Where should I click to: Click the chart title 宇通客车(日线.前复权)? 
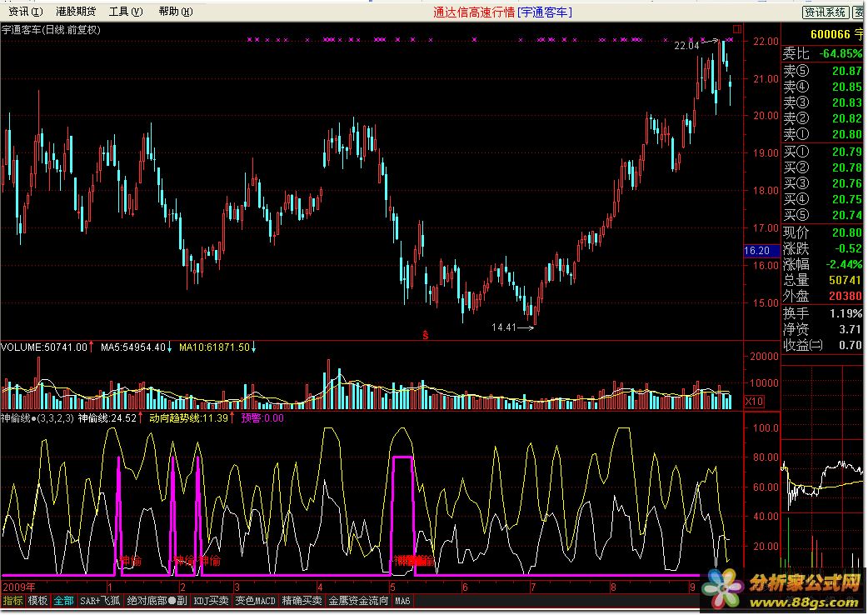coord(51,30)
